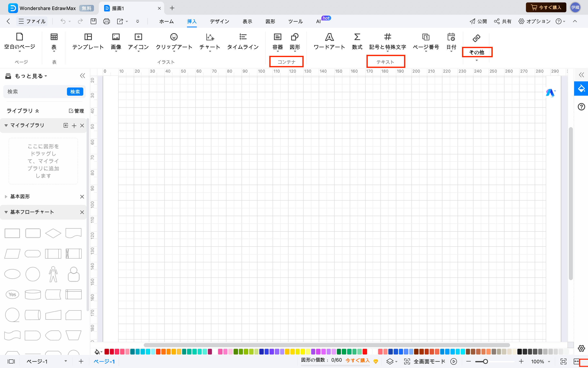Collapse the マイライブラリ section
Image resolution: width=588 pixels, height=368 pixels.
tap(6, 125)
